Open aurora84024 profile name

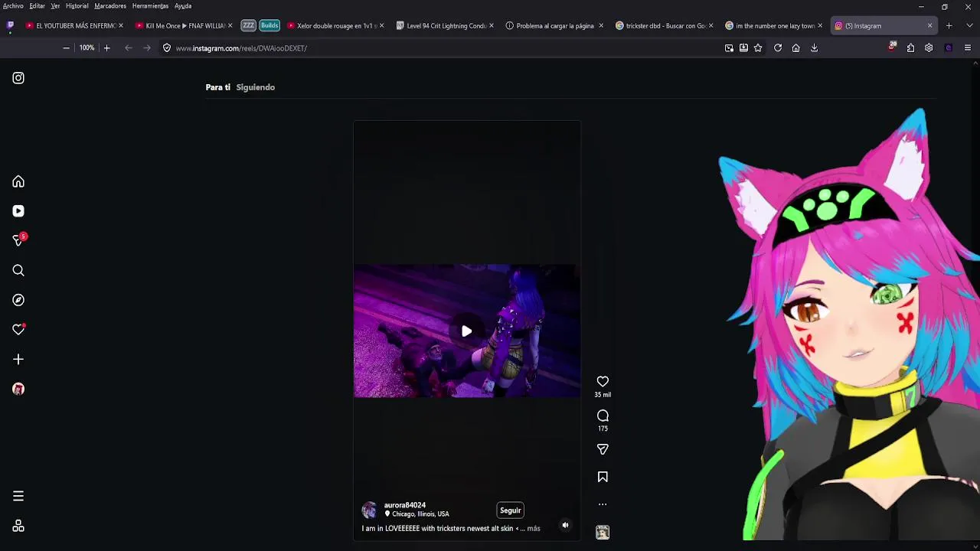coord(404,505)
